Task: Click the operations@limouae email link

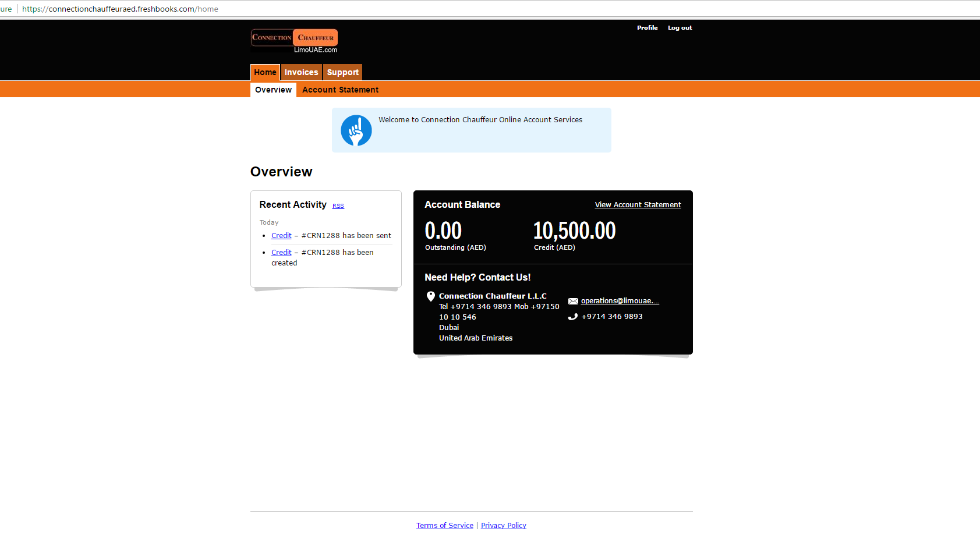Action: pos(620,301)
